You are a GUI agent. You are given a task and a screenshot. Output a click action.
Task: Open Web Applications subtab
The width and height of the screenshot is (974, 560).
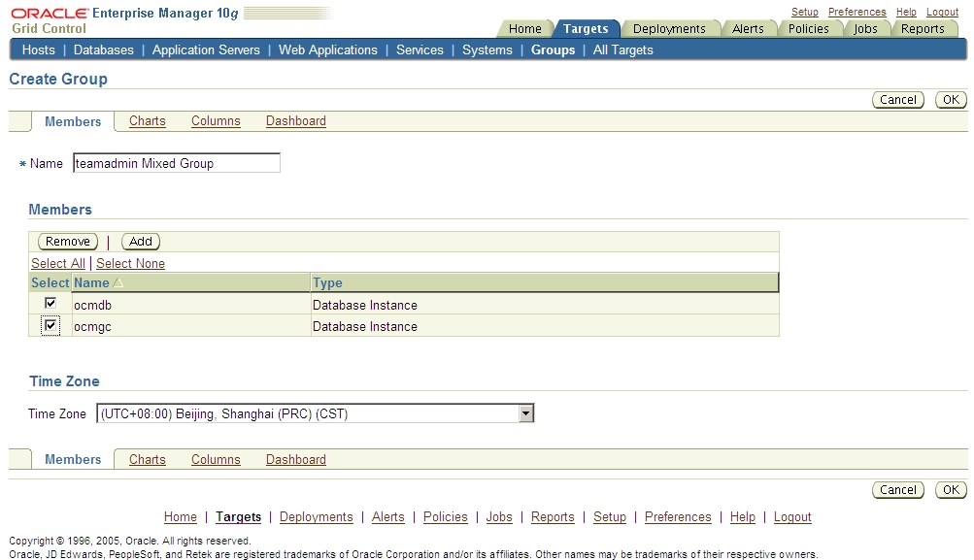click(x=328, y=49)
